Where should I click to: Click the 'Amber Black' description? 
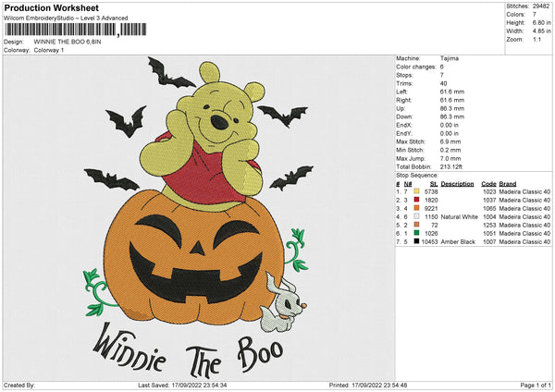458,241
